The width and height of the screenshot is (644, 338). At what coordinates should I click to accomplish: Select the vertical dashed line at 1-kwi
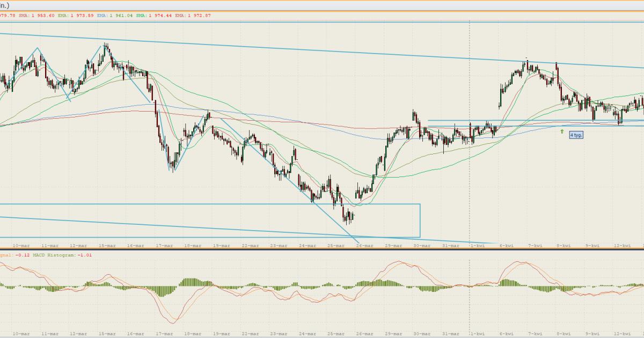(x=470, y=161)
